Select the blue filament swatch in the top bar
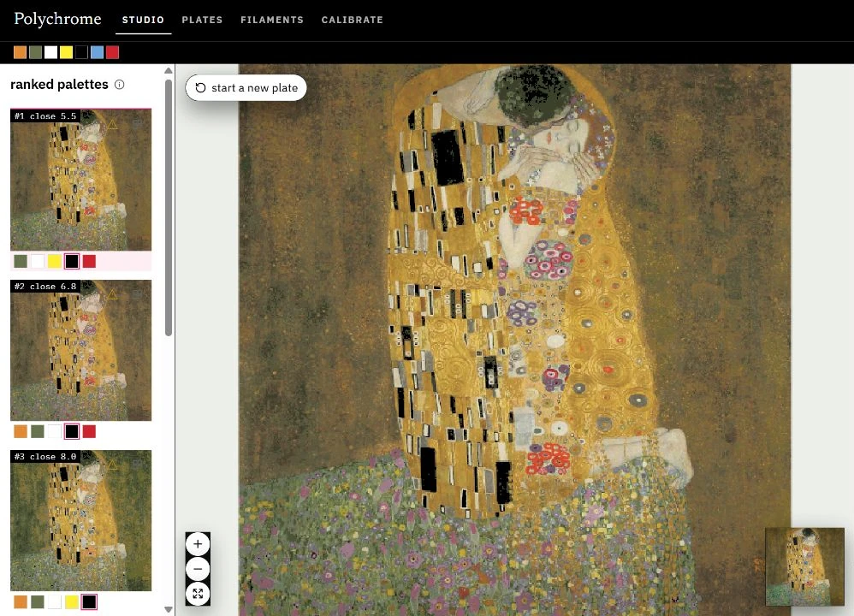The width and height of the screenshot is (854, 616). coord(97,52)
